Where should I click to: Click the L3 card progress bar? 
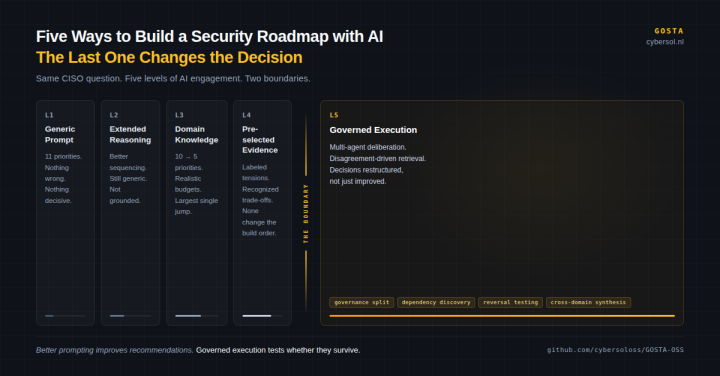tap(197, 316)
